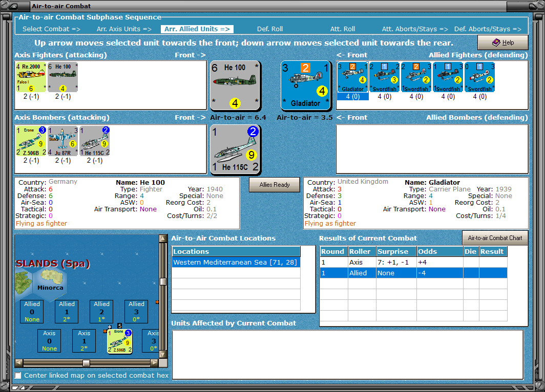The image size is (545, 392).
Task: Click the Arr. Allied Units subphase step
Action: [197, 29]
